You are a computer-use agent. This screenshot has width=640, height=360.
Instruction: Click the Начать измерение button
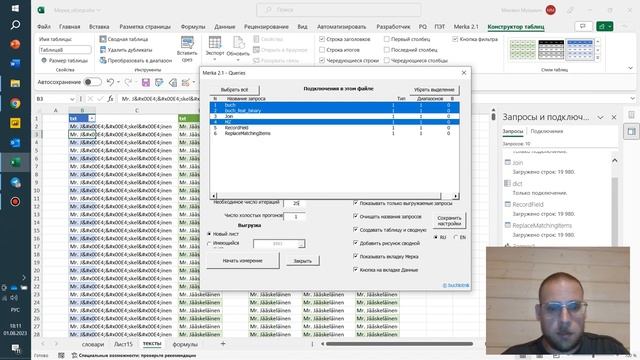pyautogui.click(x=242, y=260)
